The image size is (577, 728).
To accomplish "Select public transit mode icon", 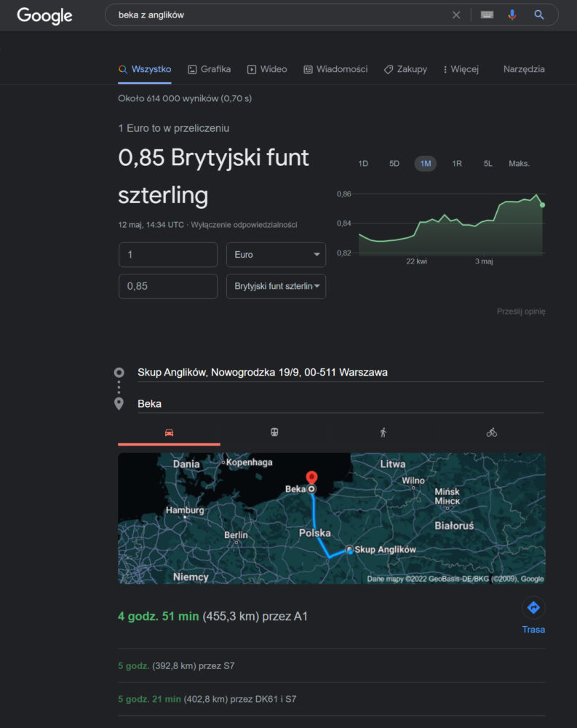I will (x=274, y=432).
